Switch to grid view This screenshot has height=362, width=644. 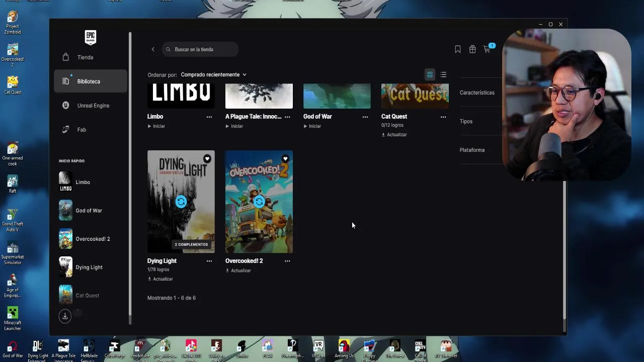pos(430,74)
